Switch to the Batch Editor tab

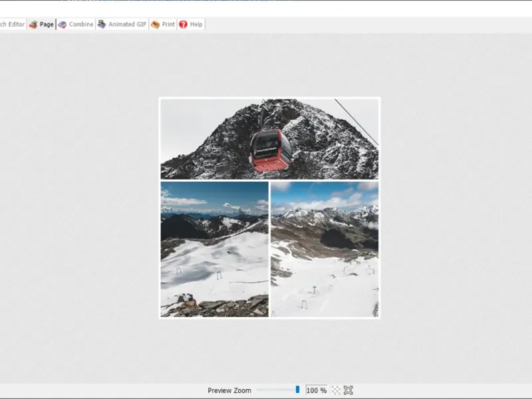click(x=13, y=25)
